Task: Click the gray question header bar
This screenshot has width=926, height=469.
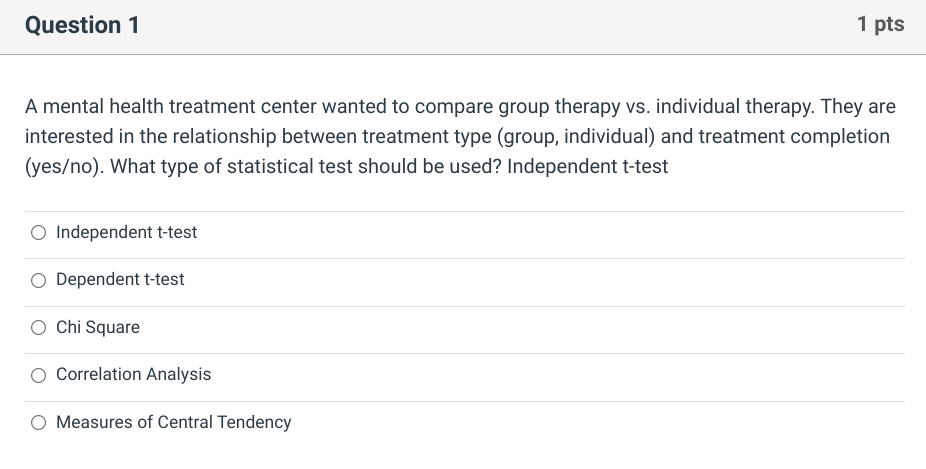Action: point(463,27)
